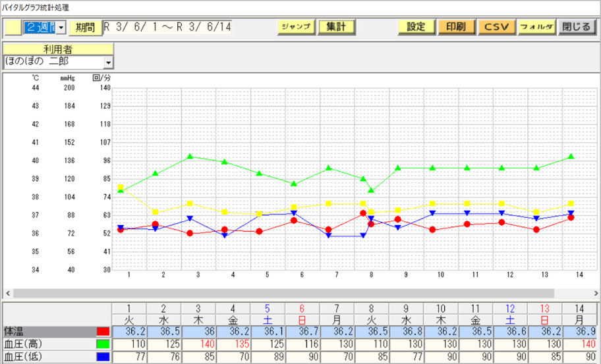Click the small yellow box beside period dropdown
The image size is (601, 364).
(12, 27)
